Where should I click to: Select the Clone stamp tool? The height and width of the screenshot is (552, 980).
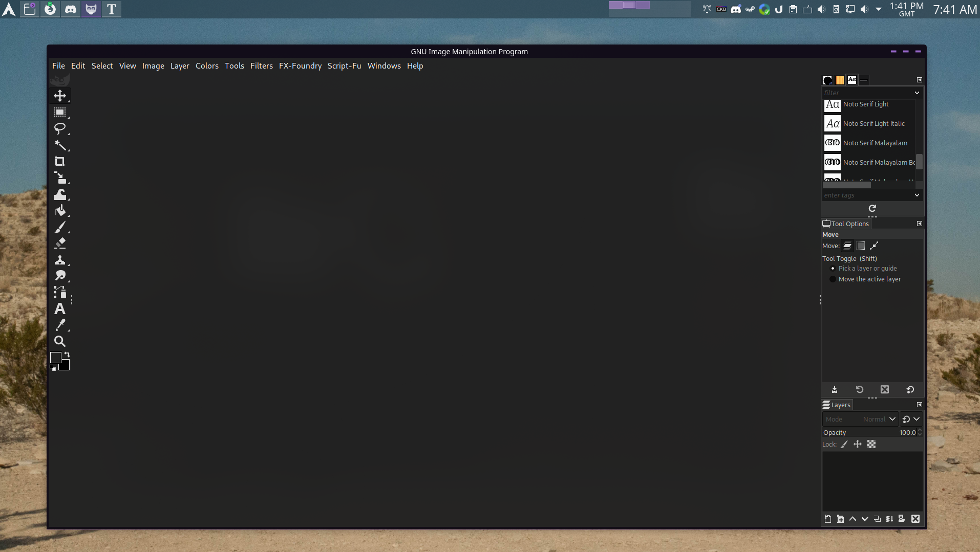point(60,259)
